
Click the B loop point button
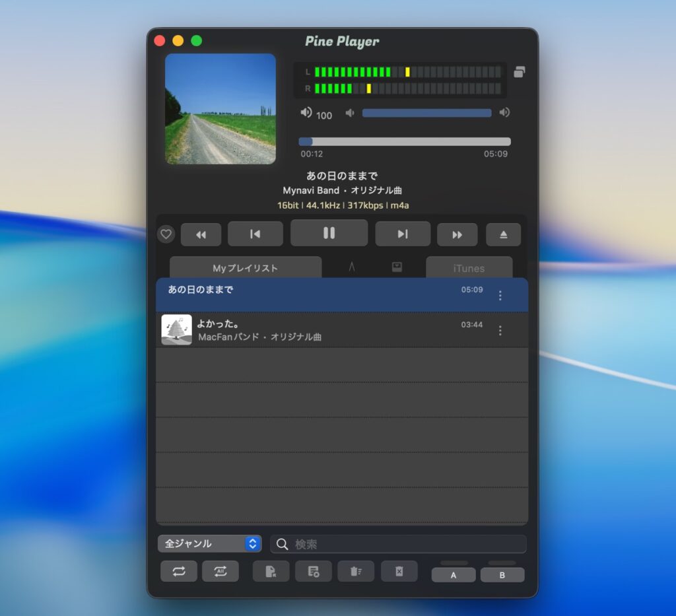coord(502,574)
